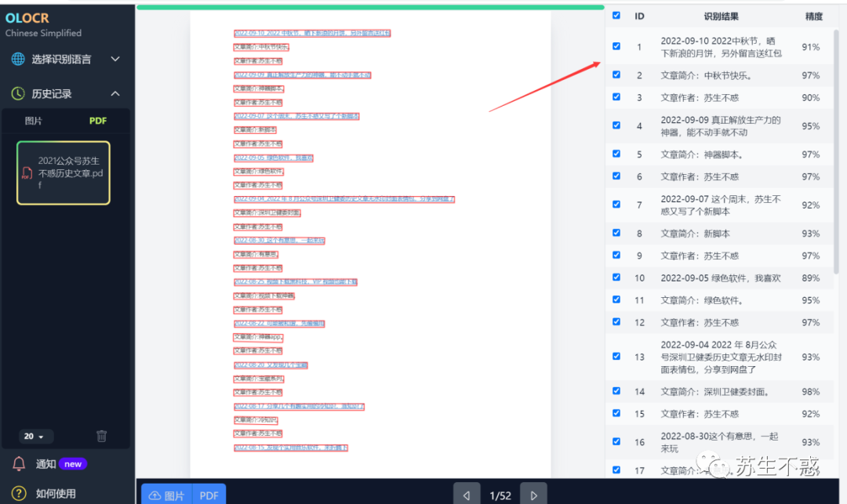847x504 pixels.
Task: Uncheck checkbox for result row 13
Action: tap(616, 356)
